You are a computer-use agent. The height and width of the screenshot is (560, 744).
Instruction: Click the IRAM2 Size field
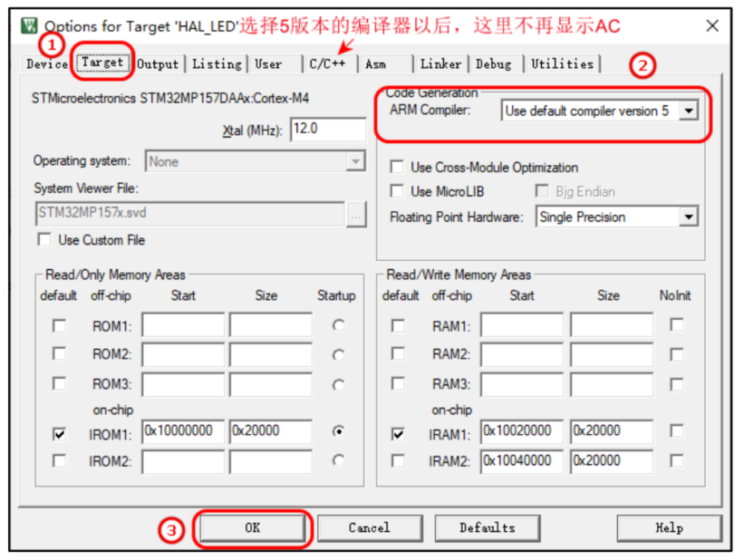pos(612,461)
